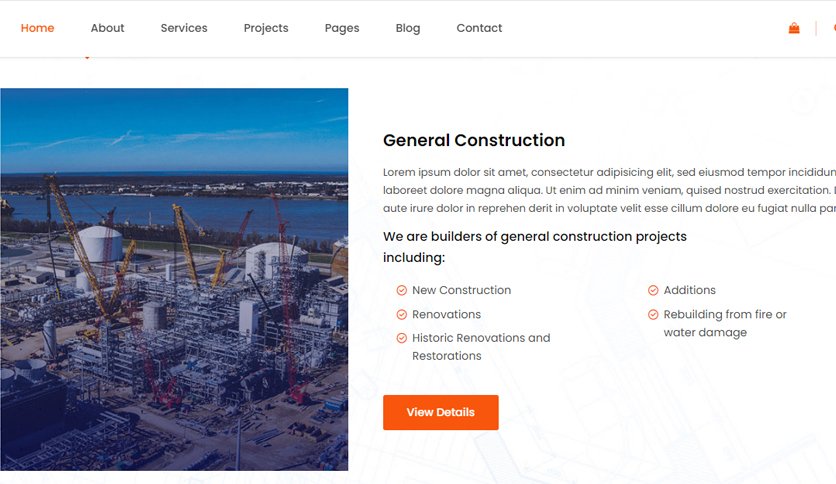Click the General Construction heading

pos(474,141)
